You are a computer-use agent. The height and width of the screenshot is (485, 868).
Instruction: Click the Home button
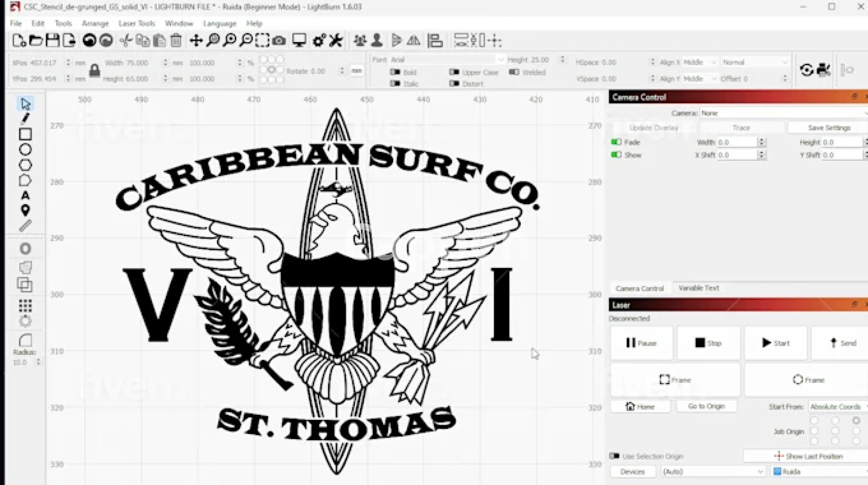pos(640,406)
